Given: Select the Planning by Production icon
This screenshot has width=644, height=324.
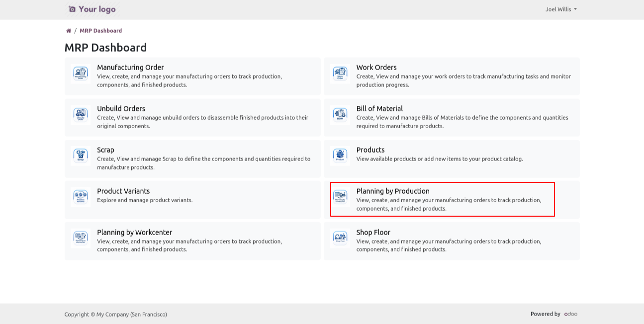Looking at the screenshot, I should tap(340, 197).
